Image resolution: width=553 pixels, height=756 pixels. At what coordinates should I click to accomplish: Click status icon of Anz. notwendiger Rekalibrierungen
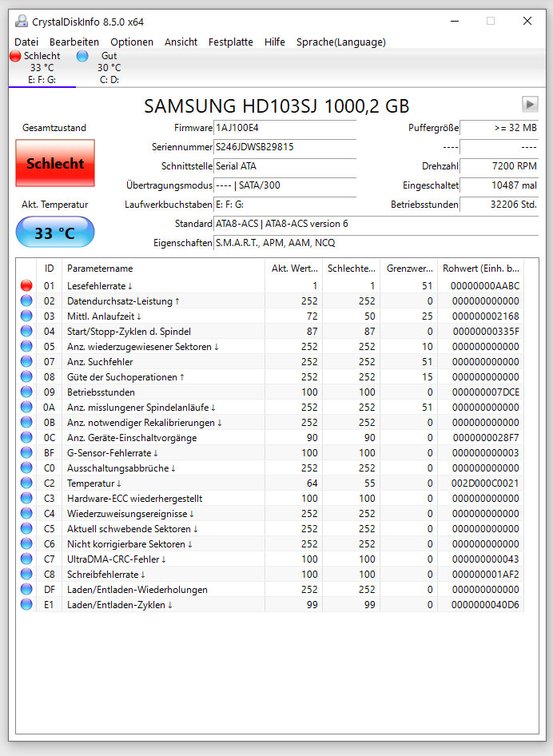(26, 423)
